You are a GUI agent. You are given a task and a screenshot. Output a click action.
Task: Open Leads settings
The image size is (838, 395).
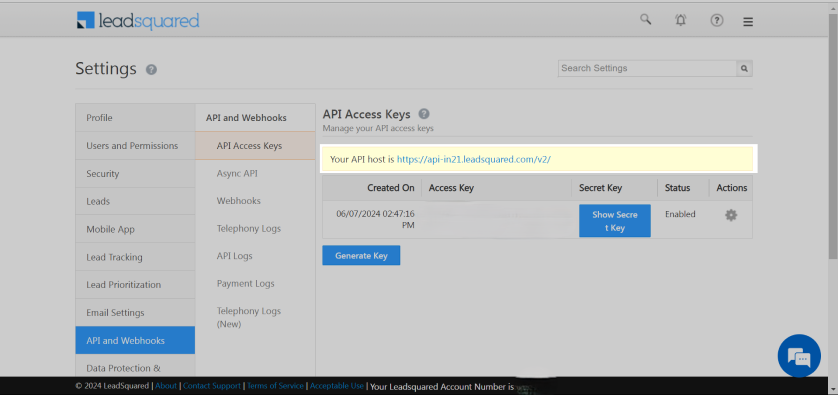(x=135, y=201)
